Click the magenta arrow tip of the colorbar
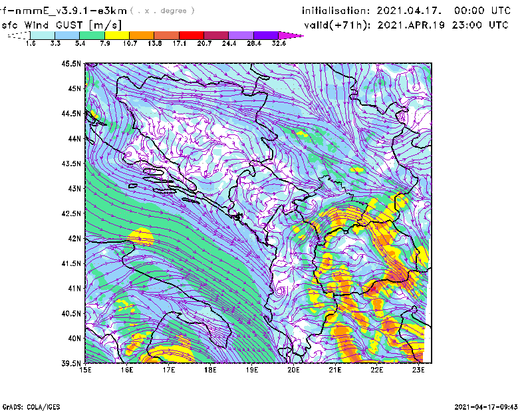532x411 pixels. 291,35
